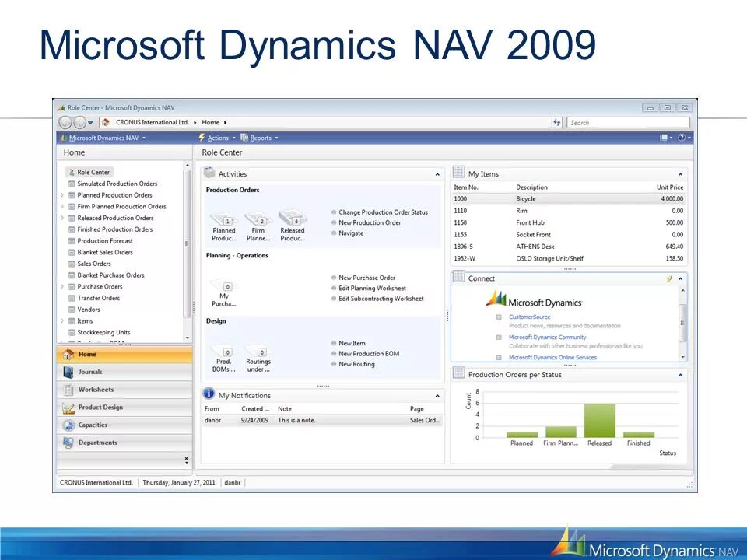Click the navigation pane options chevron
The height and width of the screenshot is (560, 747).
click(186, 460)
